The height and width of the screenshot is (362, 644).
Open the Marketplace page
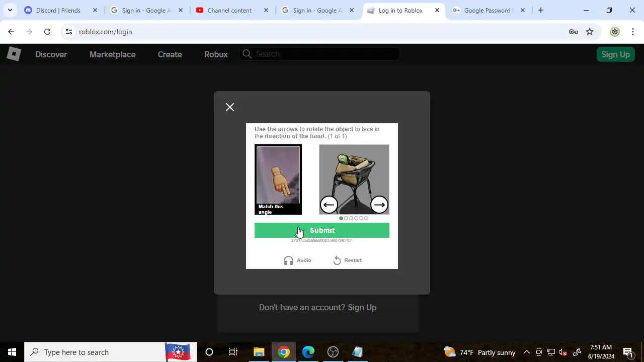[112, 54]
